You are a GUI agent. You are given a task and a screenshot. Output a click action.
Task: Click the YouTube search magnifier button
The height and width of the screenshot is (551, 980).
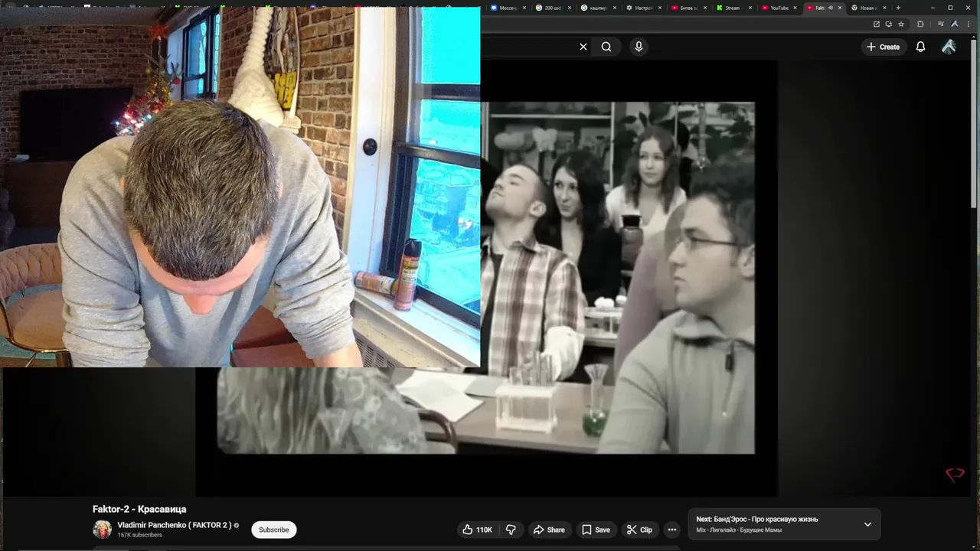pos(606,47)
